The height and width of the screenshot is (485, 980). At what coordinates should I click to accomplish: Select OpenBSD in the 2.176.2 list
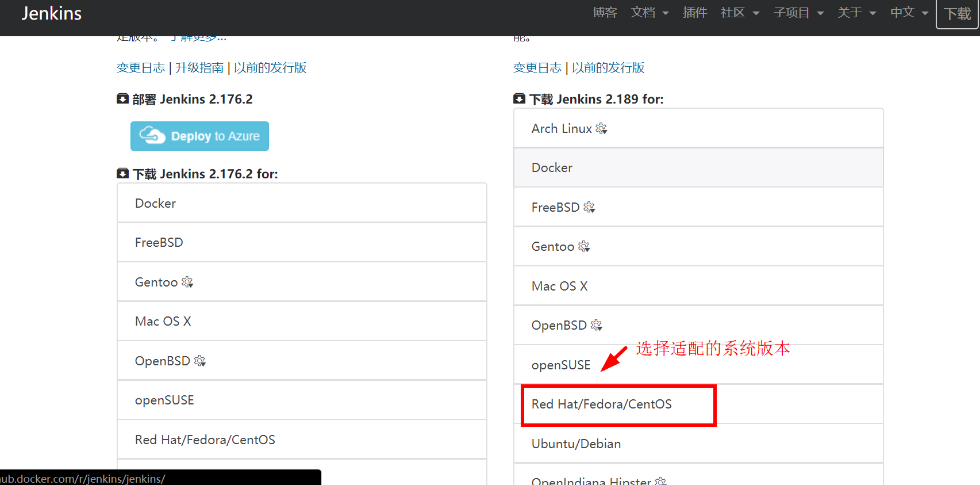302,361
